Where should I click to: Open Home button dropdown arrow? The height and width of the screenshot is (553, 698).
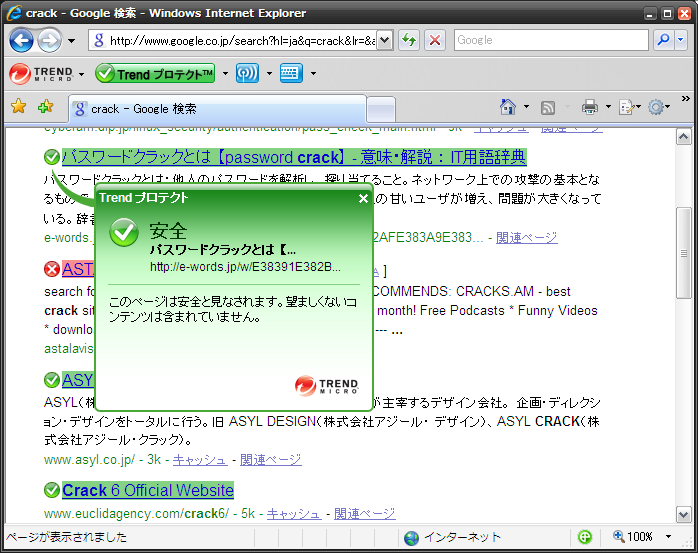pos(526,107)
